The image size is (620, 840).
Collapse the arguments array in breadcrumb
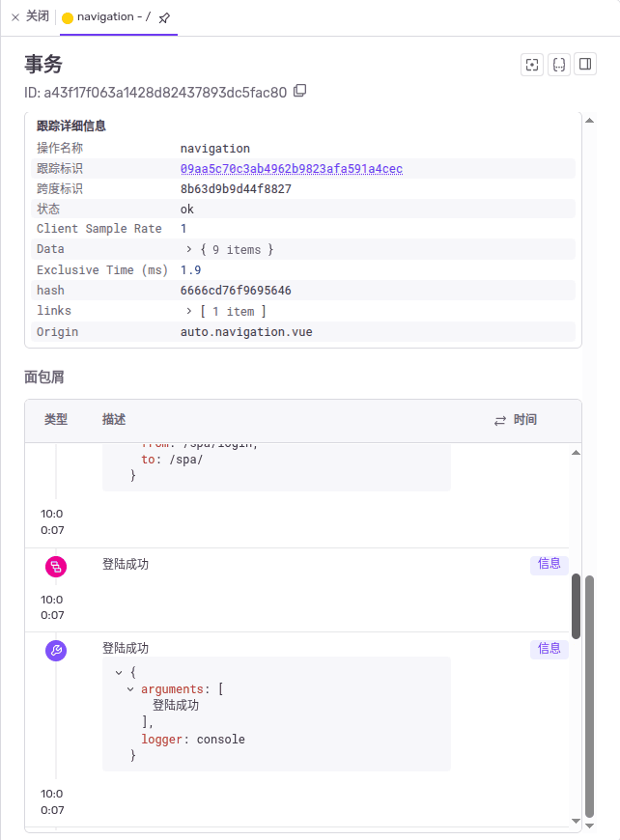[x=130, y=689]
